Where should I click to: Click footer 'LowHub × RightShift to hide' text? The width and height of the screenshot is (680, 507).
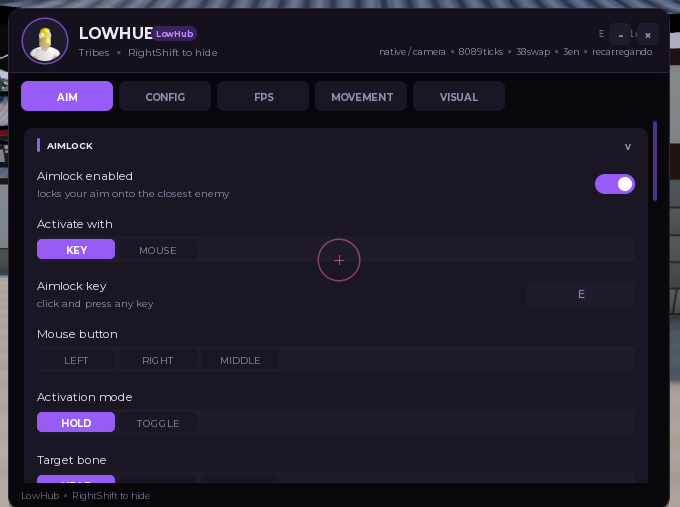[x=85, y=495]
